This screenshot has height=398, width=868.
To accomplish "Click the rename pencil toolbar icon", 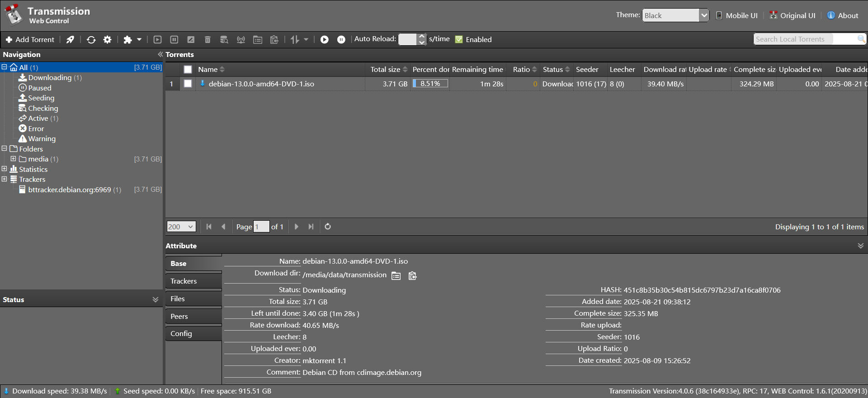I will click(191, 40).
